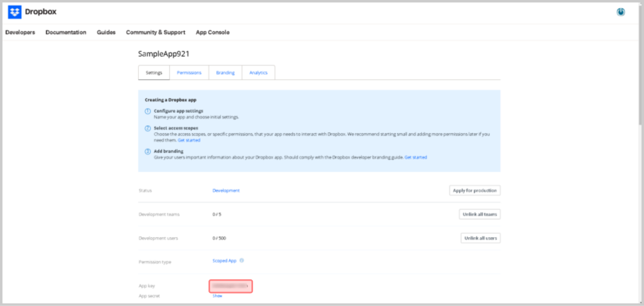Click the Add branding step heading
This screenshot has width=644, height=306.
[x=168, y=152]
